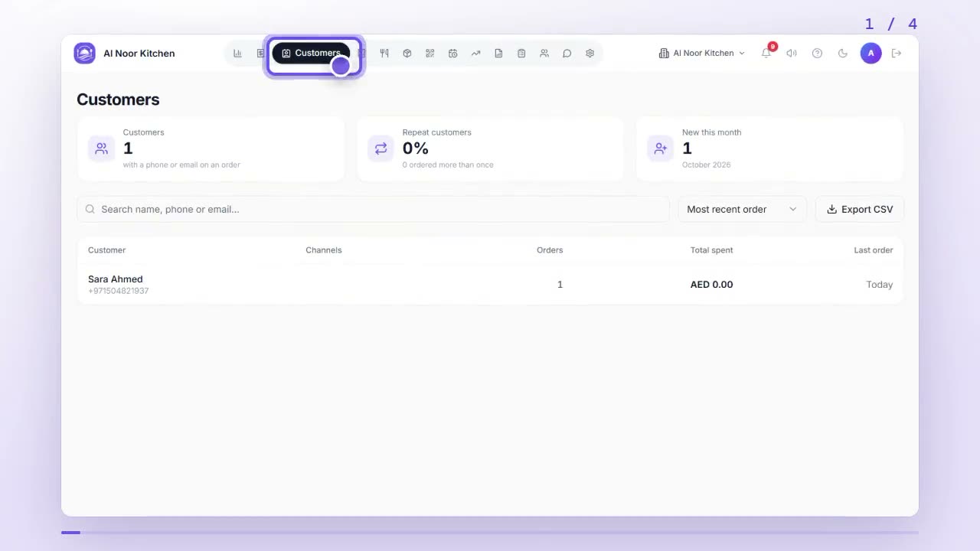
Task: Open the settings gear icon
Action: [590, 54]
